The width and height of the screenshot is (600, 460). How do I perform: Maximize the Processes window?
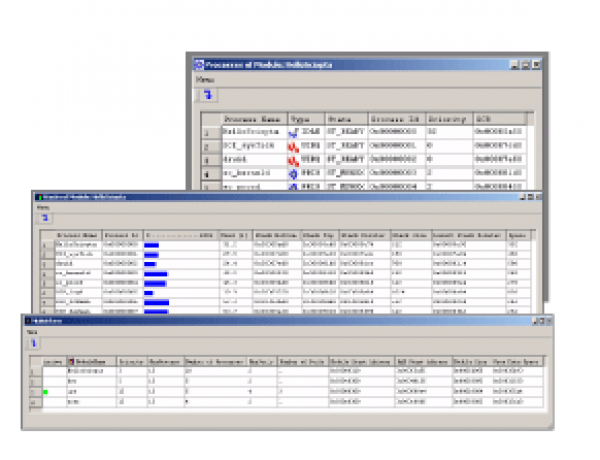click(x=524, y=64)
